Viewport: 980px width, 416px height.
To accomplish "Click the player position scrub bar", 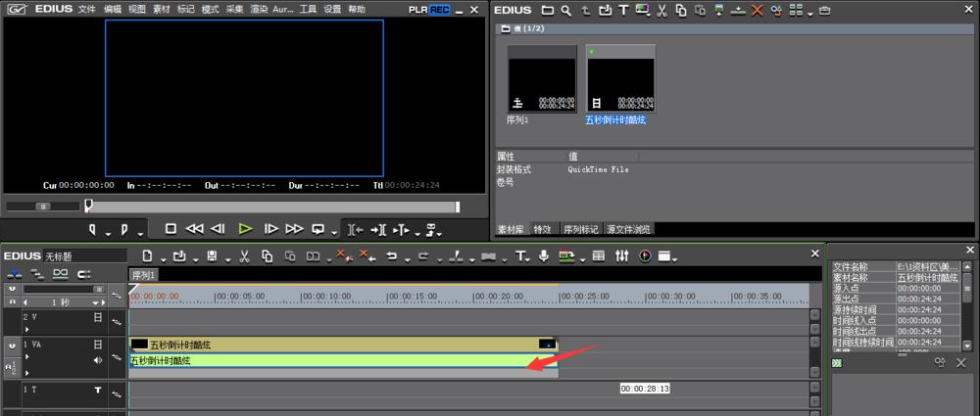I will [272, 207].
